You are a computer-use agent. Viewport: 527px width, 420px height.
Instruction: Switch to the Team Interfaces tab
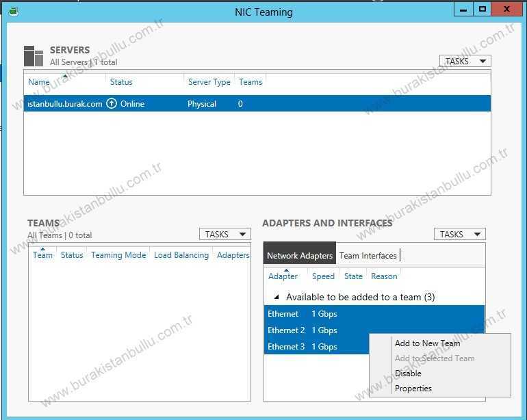pos(368,256)
